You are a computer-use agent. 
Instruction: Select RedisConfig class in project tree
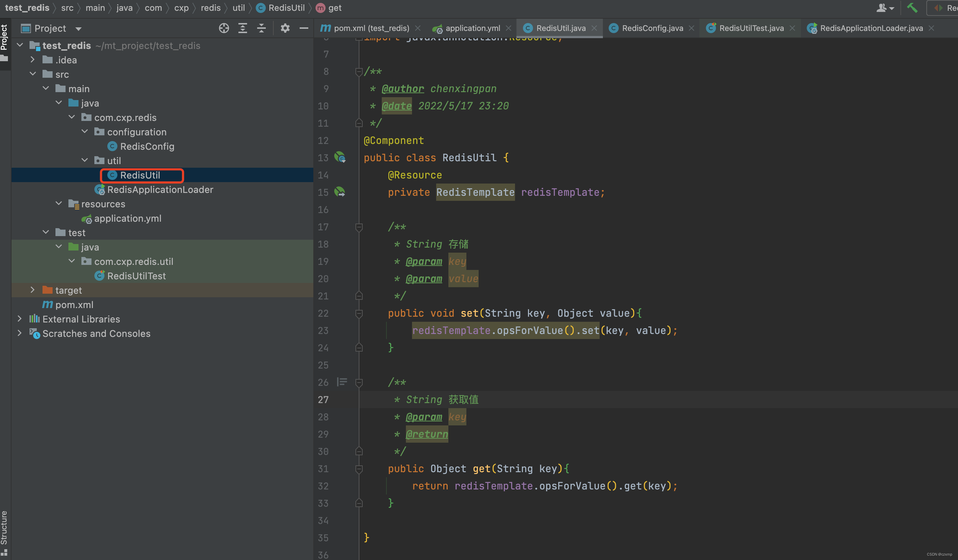147,146
